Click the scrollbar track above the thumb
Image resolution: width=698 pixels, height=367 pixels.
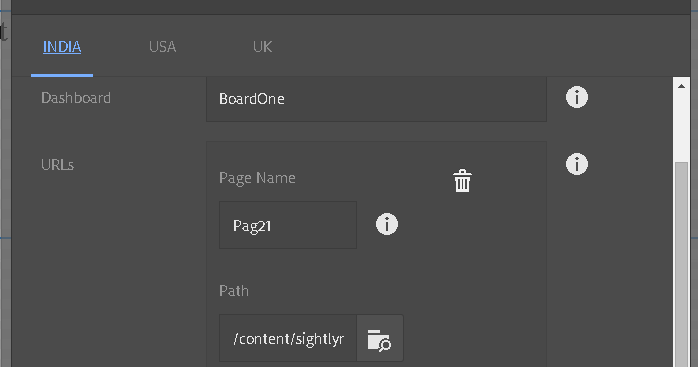[x=681, y=127]
